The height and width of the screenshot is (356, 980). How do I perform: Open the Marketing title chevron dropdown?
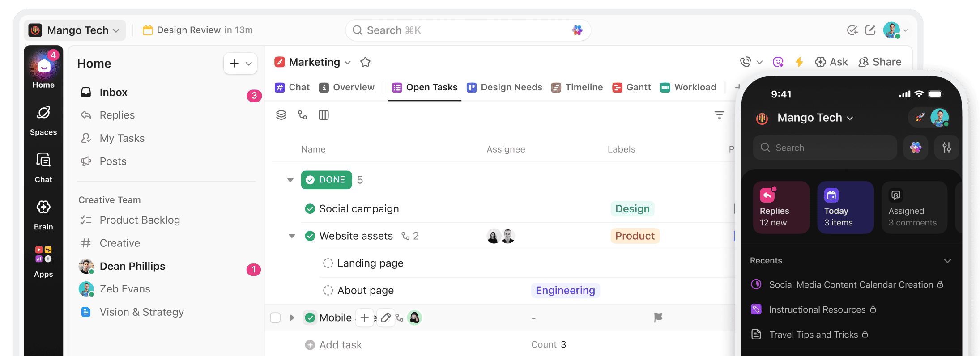(348, 62)
